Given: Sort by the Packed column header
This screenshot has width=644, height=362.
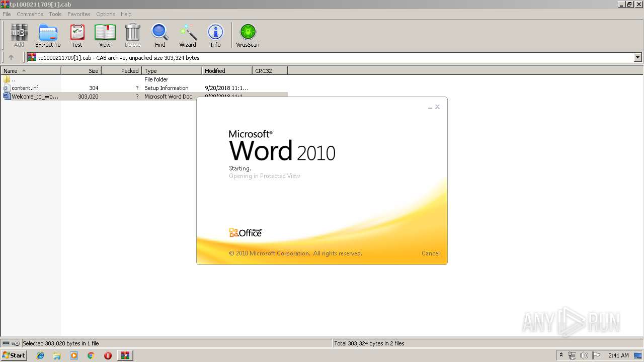Looking at the screenshot, I should [x=121, y=71].
